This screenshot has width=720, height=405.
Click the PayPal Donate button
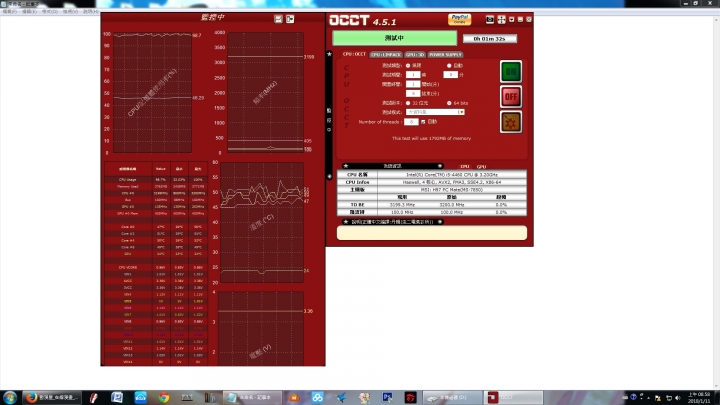click(x=459, y=19)
